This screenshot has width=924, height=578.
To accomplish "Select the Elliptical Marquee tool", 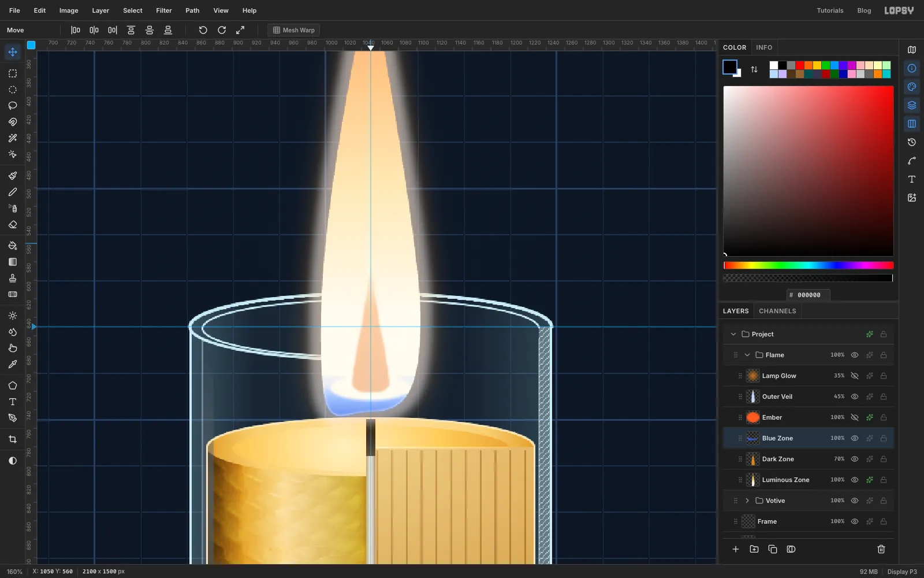I will click(13, 90).
